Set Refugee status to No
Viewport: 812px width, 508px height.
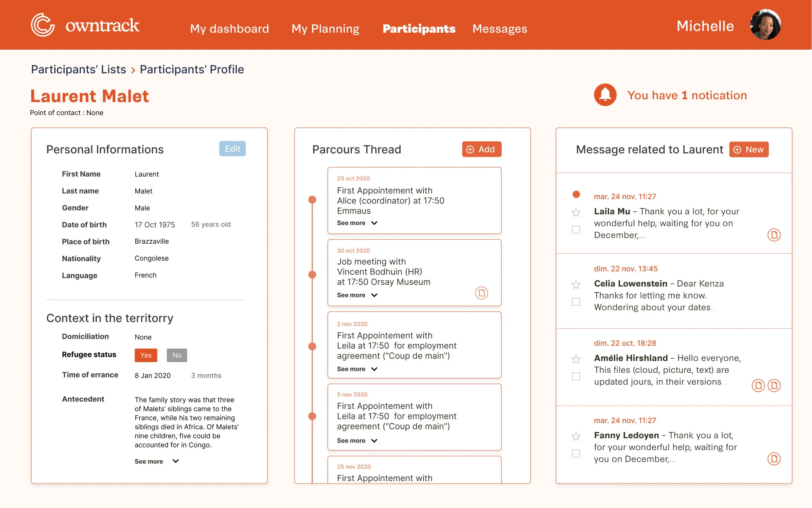coord(177,355)
